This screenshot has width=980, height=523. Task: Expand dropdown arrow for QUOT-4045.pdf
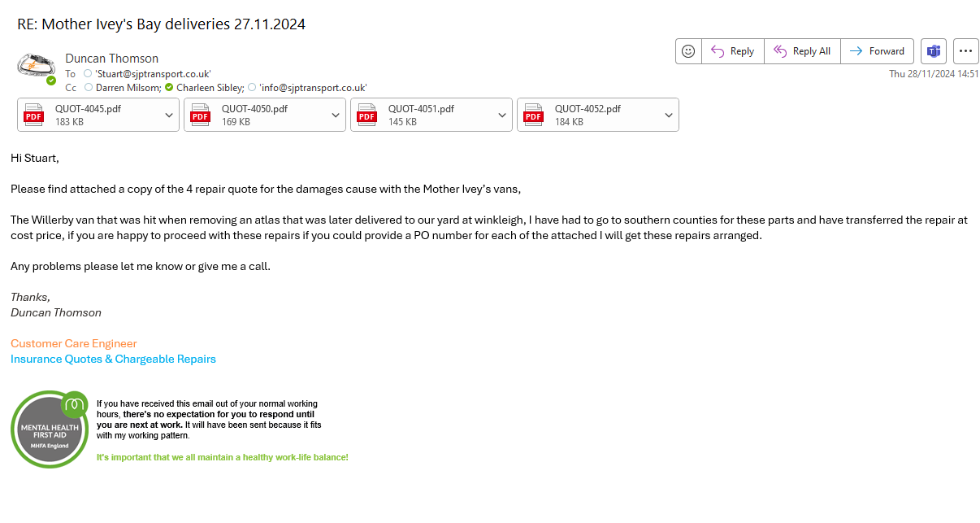tap(169, 115)
